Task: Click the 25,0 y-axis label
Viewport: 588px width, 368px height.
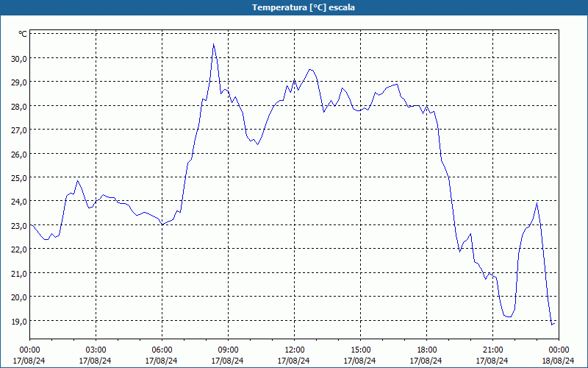Action: [19, 177]
